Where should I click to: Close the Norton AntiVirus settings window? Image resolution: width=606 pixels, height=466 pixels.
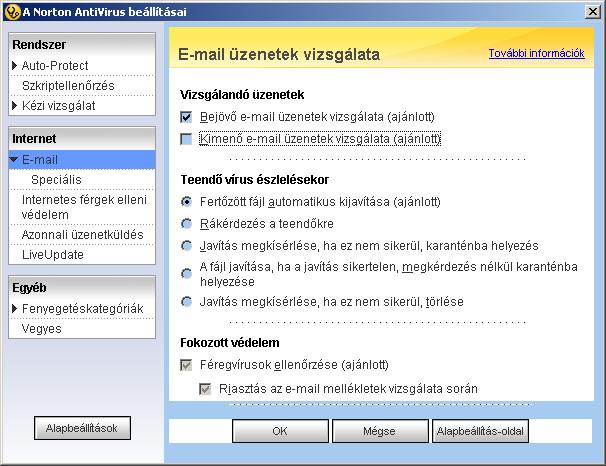point(592,12)
